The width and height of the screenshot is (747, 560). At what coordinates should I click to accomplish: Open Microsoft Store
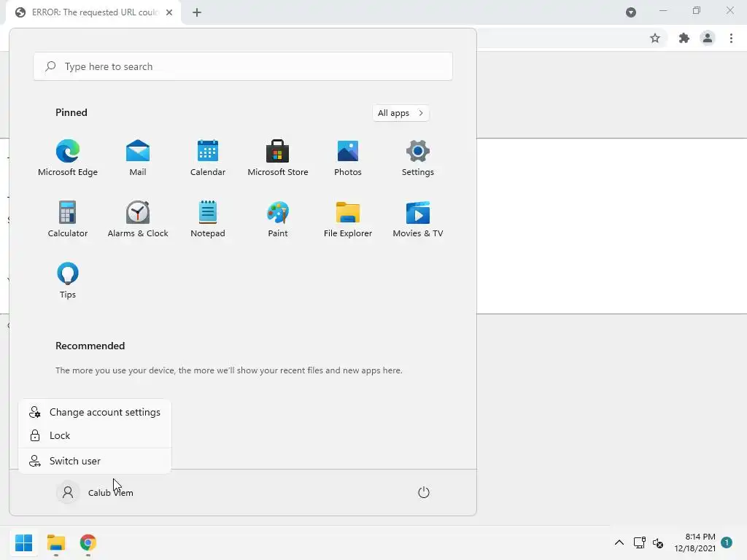278,158
